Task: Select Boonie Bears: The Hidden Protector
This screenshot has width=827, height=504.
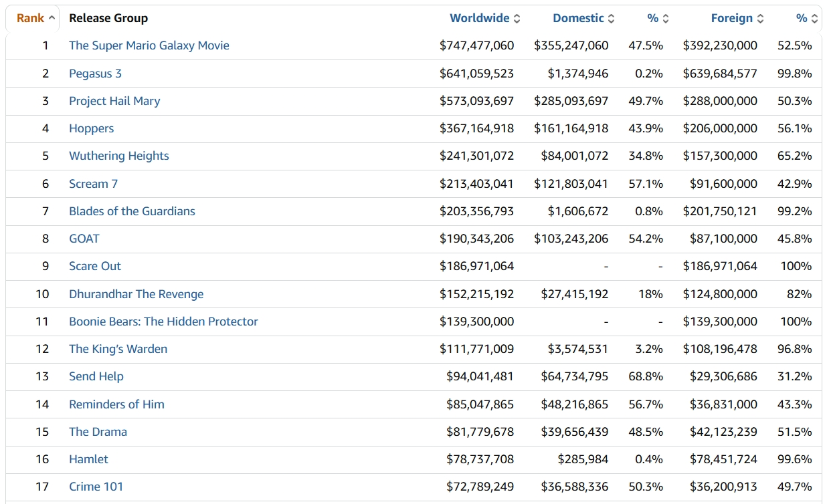Action: click(163, 322)
